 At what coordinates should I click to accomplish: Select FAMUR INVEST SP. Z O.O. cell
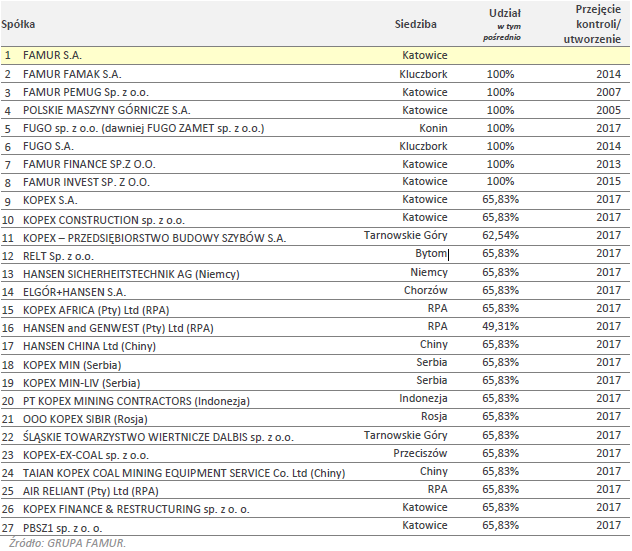click(x=86, y=182)
